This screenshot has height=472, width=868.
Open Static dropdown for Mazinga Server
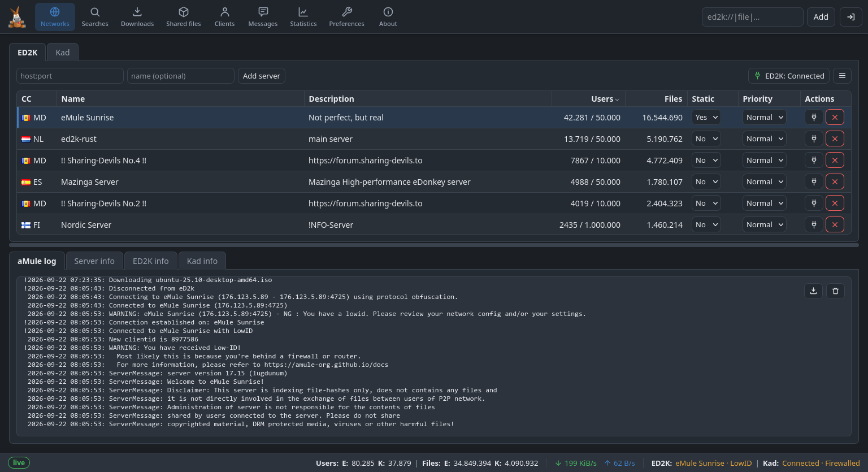[x=706, y=182]
